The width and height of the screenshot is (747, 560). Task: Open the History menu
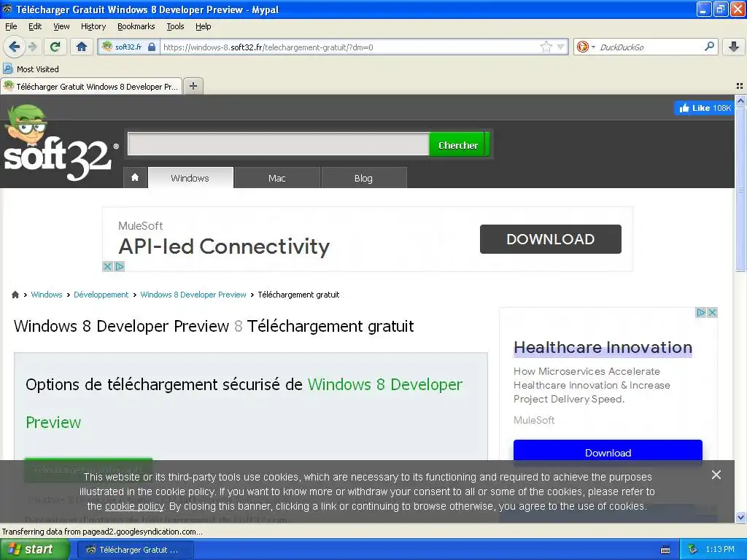click(93, 26)
